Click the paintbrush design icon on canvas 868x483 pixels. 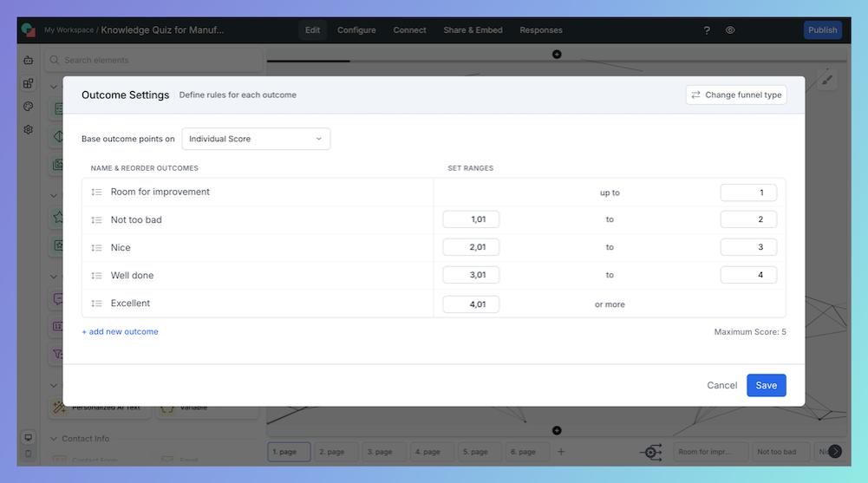tap(826, 81)
